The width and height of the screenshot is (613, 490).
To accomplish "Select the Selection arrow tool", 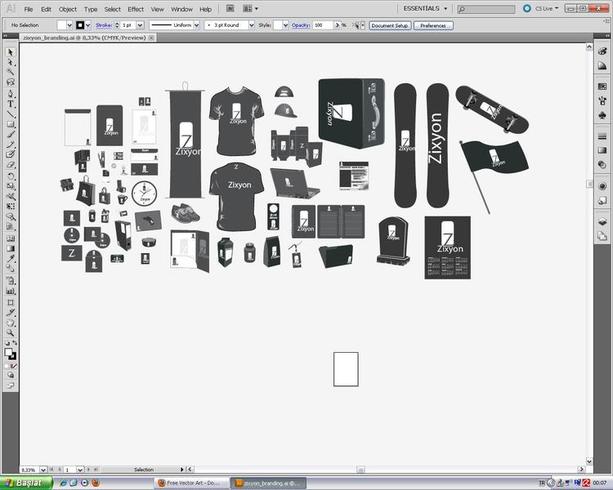I will (11, 52).
